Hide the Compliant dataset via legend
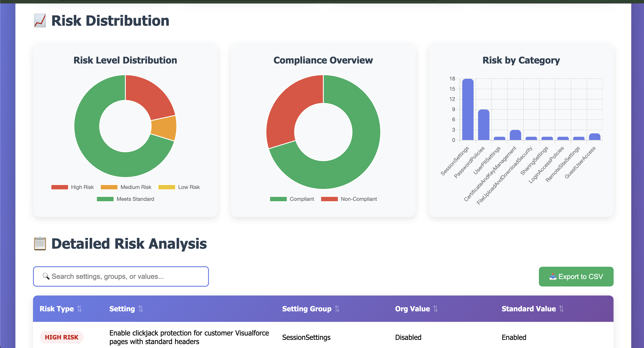644x348 pixels. coord(301,199)
